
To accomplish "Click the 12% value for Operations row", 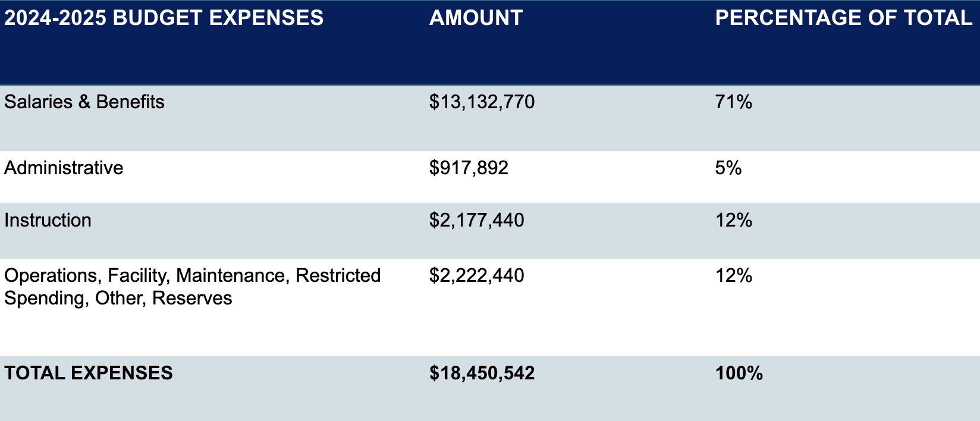I will click(x=734, y=275).
